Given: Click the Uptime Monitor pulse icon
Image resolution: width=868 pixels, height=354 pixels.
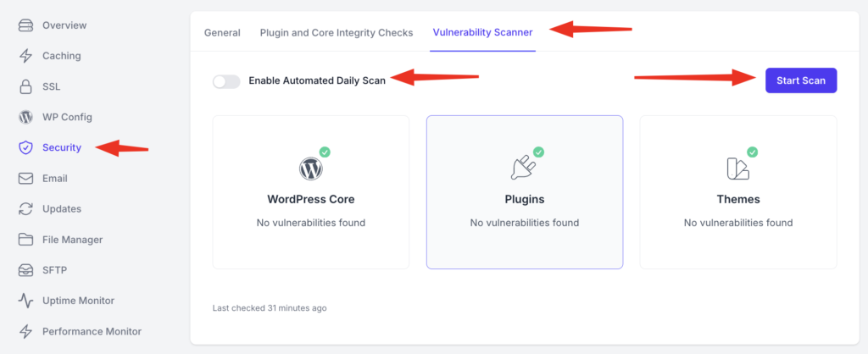Looking at the screenshot, I should (26, 301).
